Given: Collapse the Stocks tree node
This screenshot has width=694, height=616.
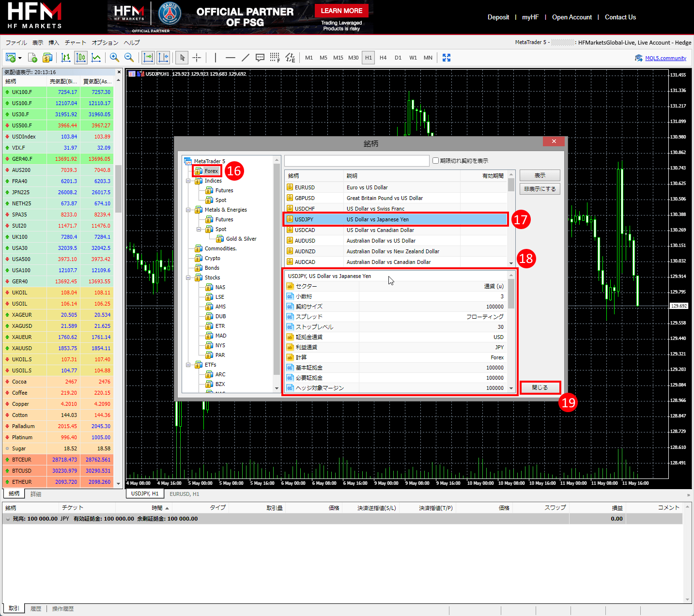Looking at the screenshot, I should coord(188,278).
